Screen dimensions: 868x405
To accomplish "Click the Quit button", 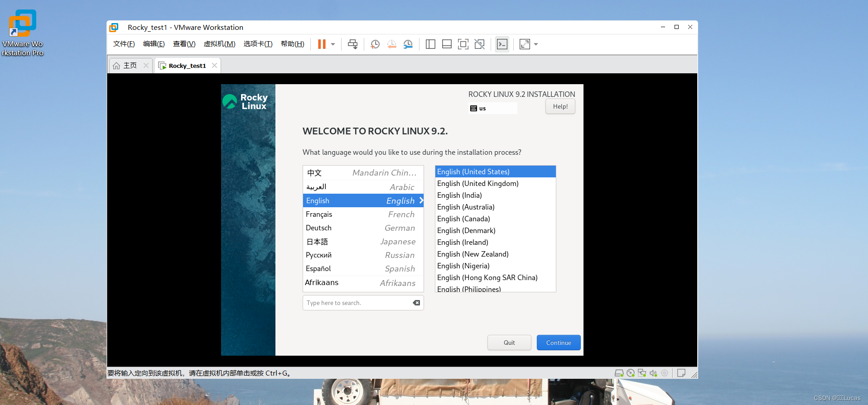I will click(x=509, y=343).
